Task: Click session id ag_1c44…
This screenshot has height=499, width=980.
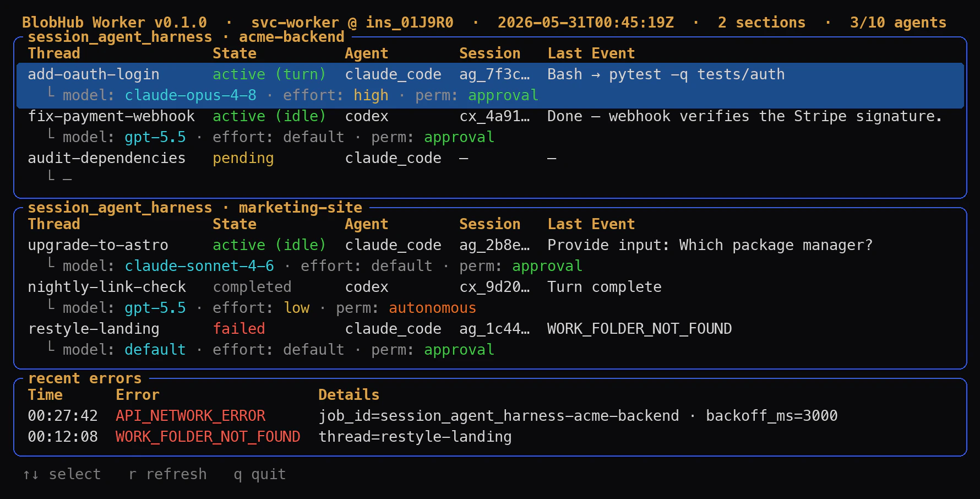Action: [494, 329]
